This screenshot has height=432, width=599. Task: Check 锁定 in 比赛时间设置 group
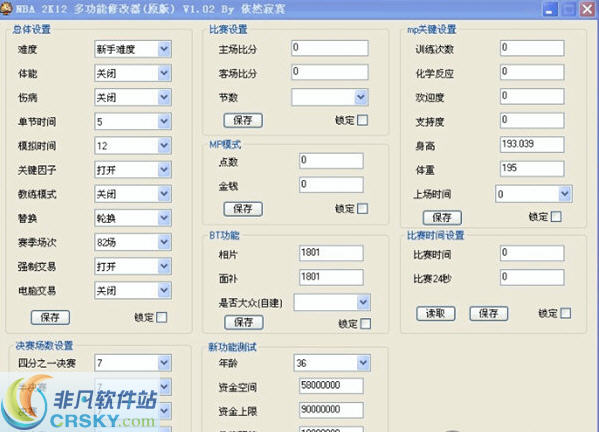(x=566, y=313)
